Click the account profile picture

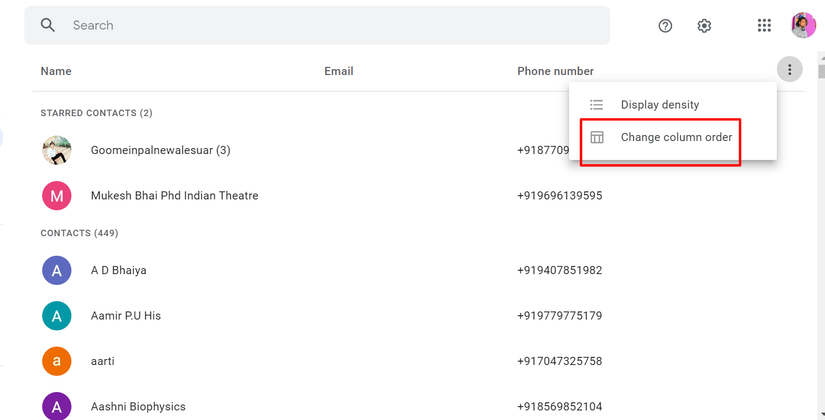(803, 26)
